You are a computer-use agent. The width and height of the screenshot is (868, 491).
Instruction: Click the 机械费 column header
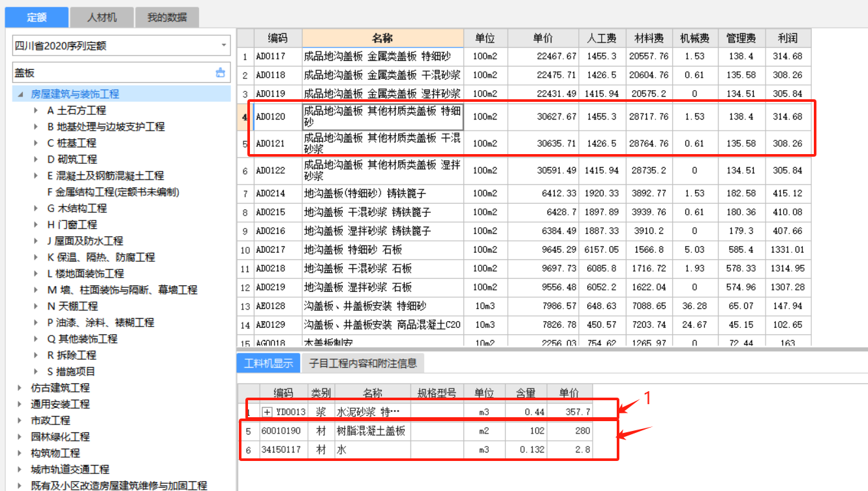click(x=694, y=38)
